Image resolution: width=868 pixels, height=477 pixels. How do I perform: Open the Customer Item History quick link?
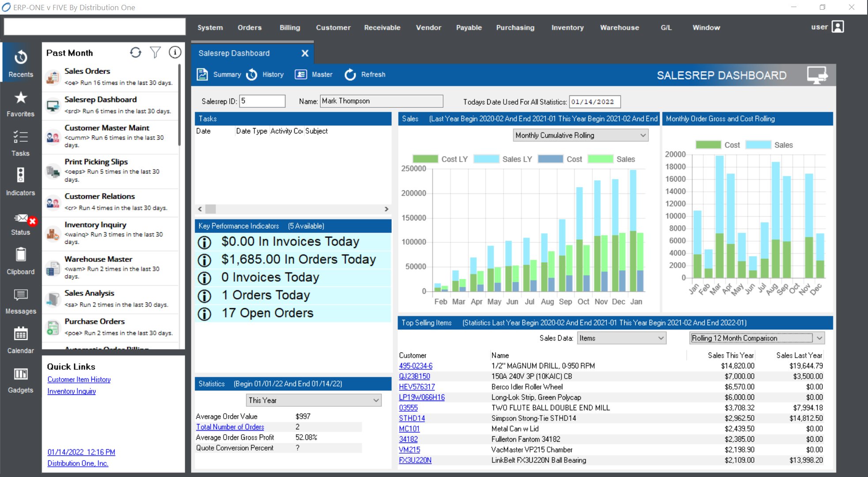(x=79, y=379)
